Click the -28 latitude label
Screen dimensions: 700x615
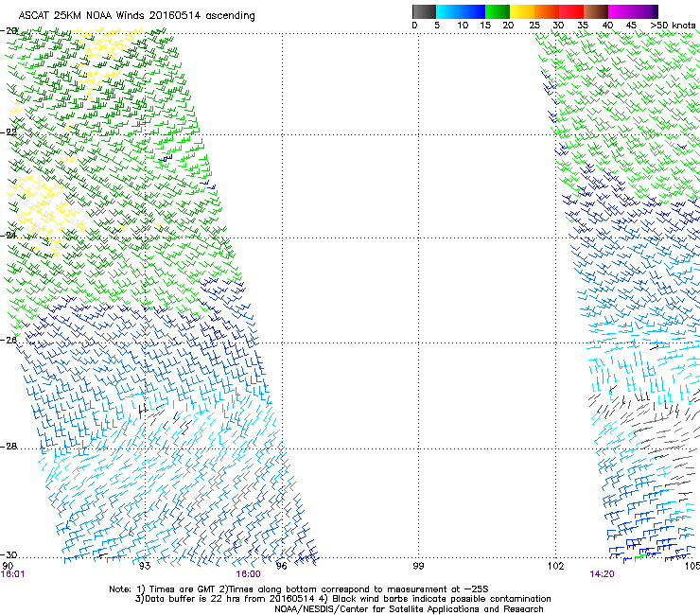click(x=9, y=447)
